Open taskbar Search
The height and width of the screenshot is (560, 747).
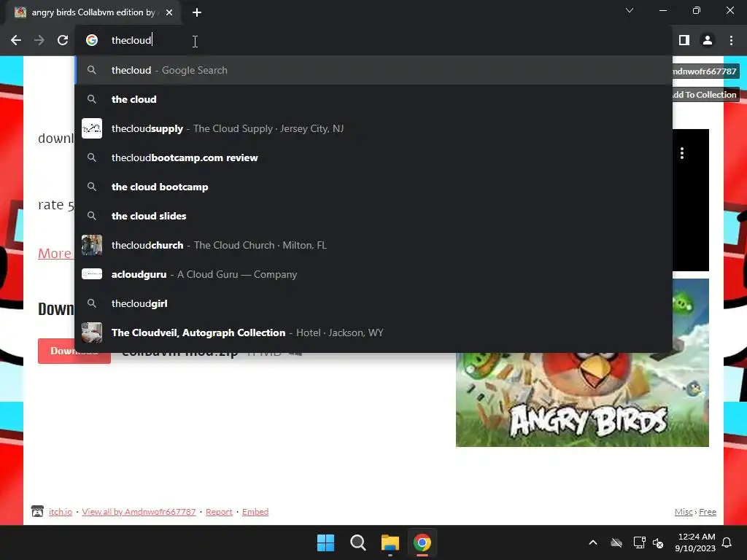tap(357, 542)
